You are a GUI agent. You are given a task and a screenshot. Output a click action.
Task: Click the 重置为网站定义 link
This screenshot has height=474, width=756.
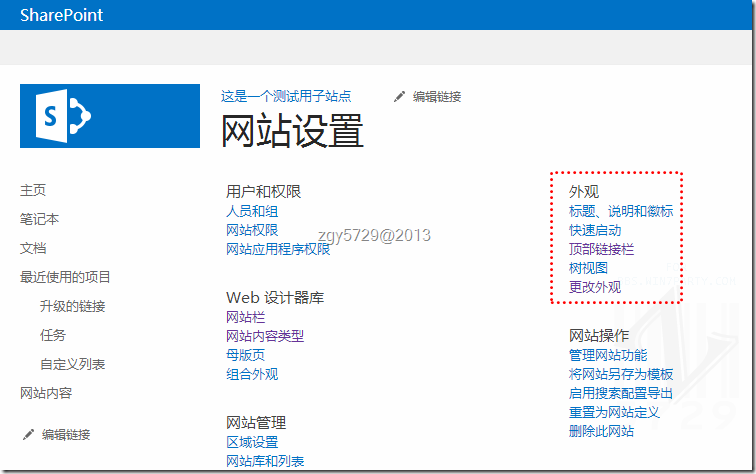(614, 412)
